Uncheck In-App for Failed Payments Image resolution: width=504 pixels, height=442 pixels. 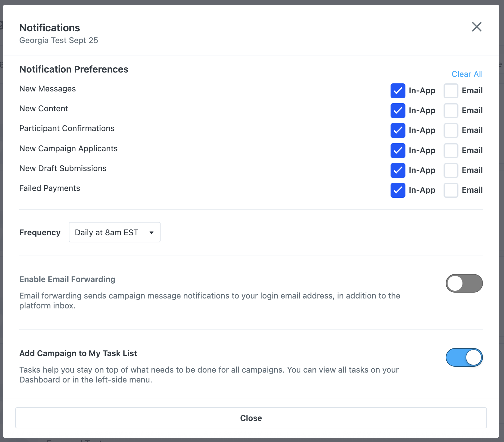(x=398, y=190)
